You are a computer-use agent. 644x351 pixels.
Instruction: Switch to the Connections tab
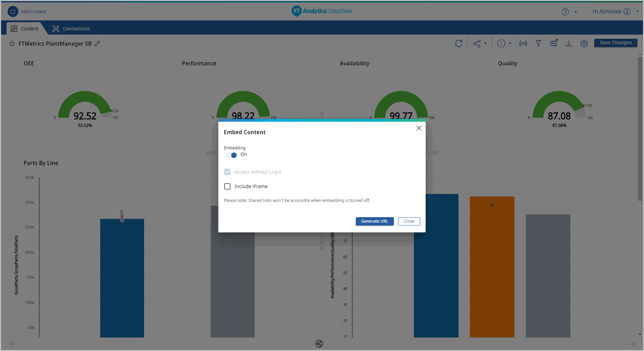click(71, 29)
